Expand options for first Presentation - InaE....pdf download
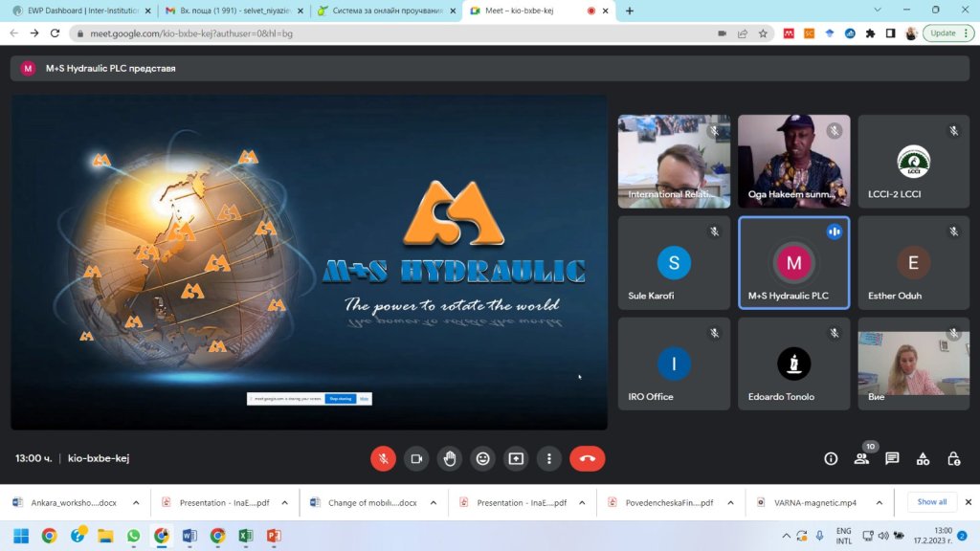 click(x=284, y=502)
